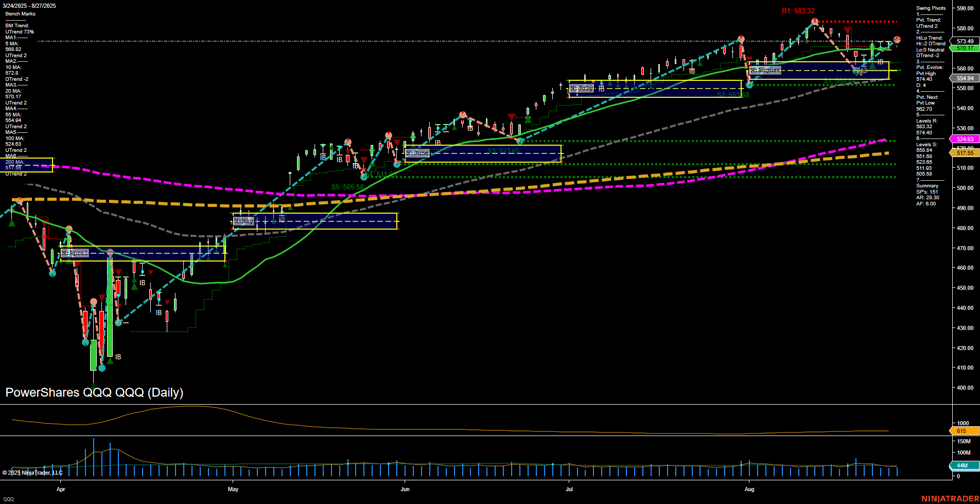Click the Swing Pivots heading

931,8
